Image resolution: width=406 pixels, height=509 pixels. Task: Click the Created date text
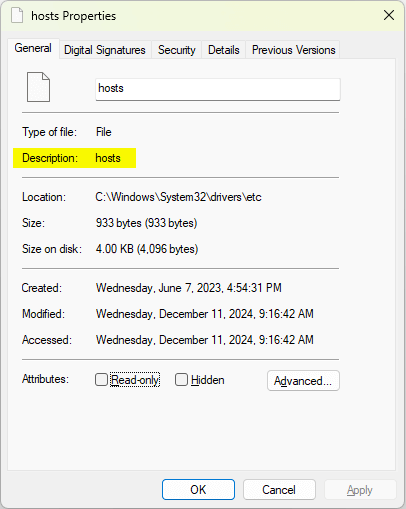pyautogui.click(x=189, y=288)
